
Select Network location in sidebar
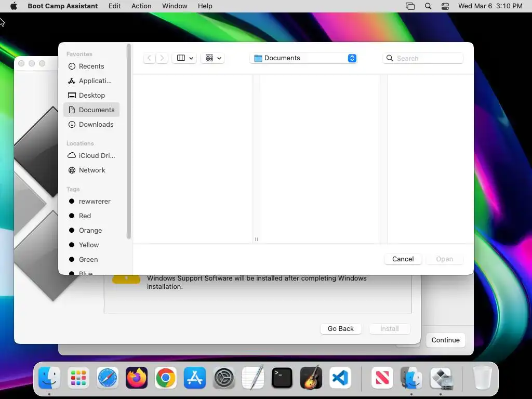coord(91,170)
